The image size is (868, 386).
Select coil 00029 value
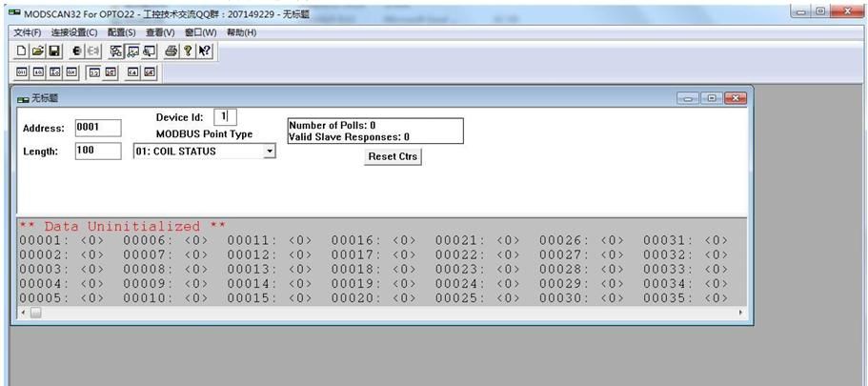click(x=613, y=284)
